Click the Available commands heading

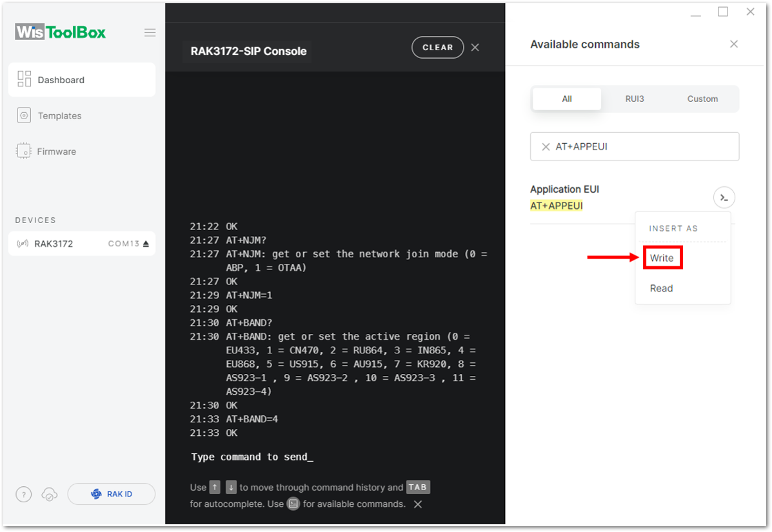[x=585, y=44]
